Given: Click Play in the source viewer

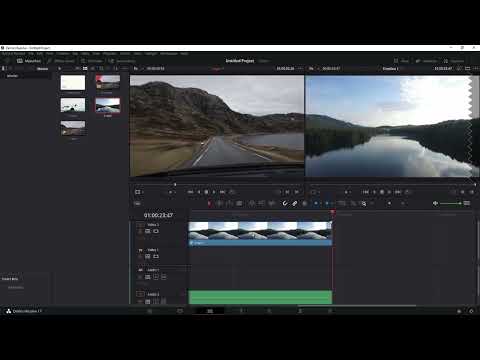Looking at the screenshot, I should [x=214, y=192].
